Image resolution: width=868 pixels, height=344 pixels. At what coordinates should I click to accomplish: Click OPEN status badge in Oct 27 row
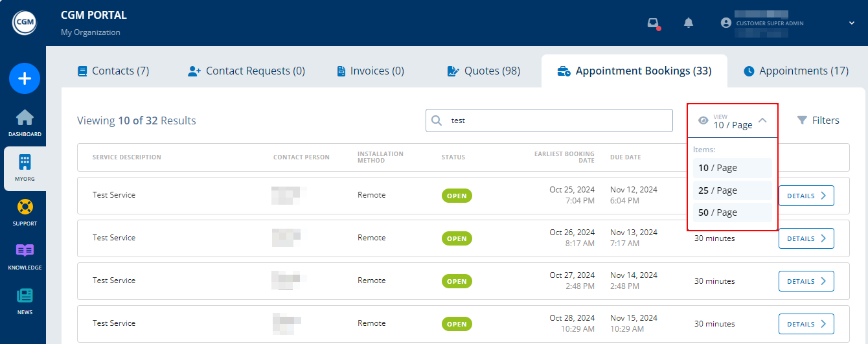[x=457, y=281]
